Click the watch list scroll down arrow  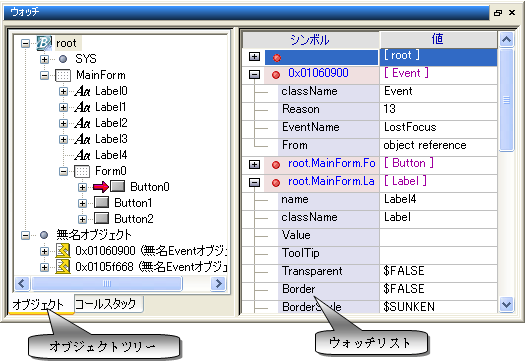point(506,304)
